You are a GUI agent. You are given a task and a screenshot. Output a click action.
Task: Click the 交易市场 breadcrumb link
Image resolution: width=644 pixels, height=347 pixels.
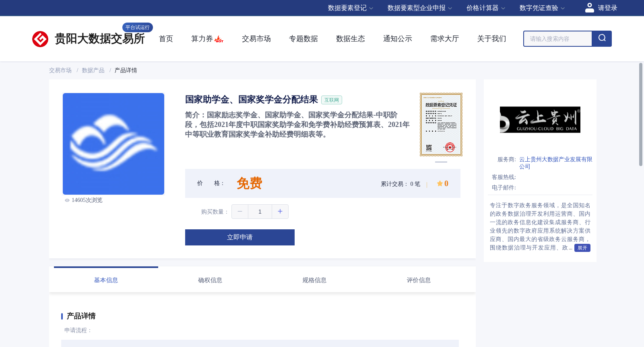click(x=60, y=71)
